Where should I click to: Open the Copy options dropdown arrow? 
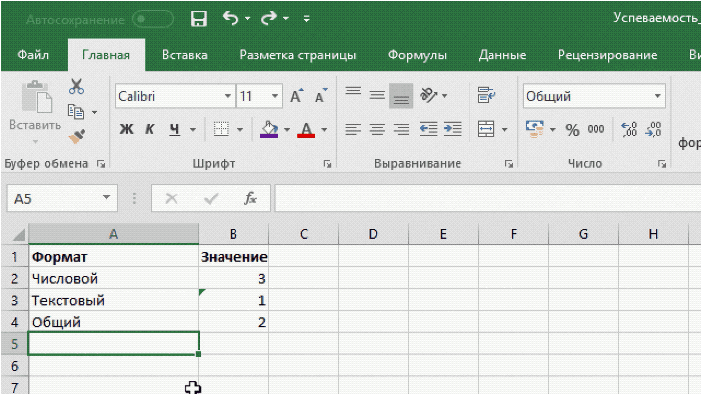tap(94, 112)
